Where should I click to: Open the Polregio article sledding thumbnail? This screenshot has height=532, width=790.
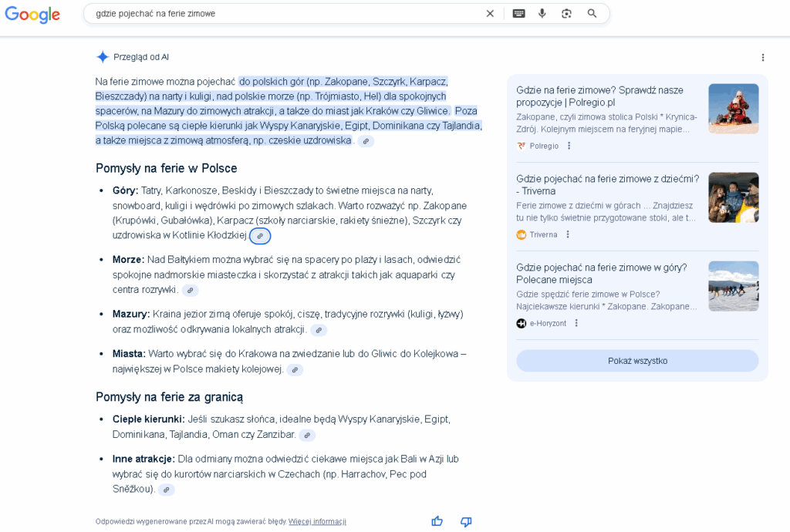tap(733, 109)
